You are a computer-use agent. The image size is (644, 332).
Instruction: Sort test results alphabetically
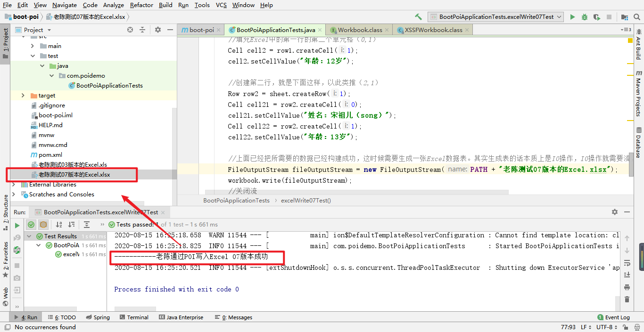tap(59, 225)
